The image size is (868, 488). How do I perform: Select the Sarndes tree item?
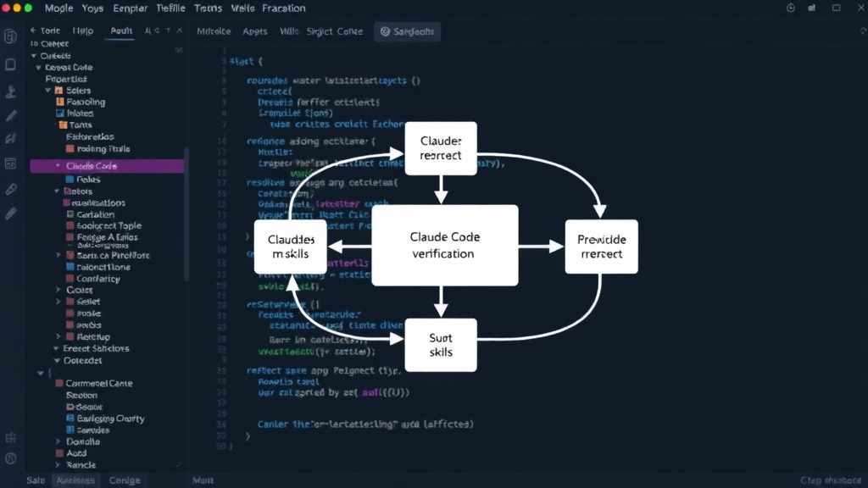point(93,430)
